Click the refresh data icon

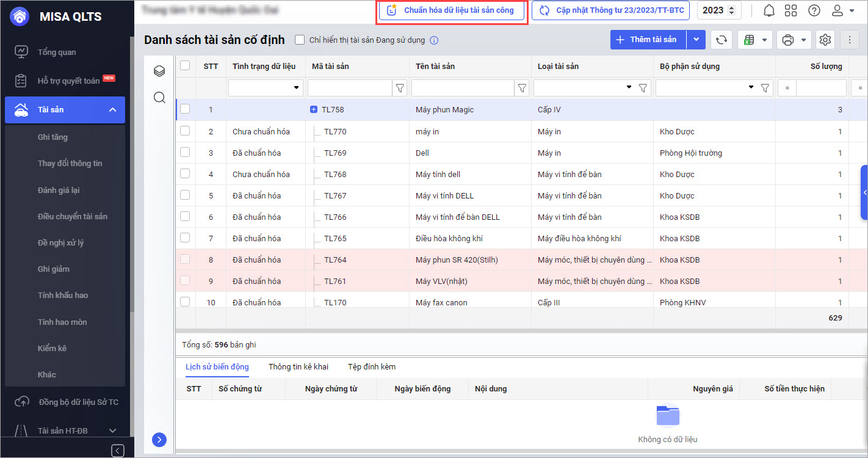click(722, 40)
